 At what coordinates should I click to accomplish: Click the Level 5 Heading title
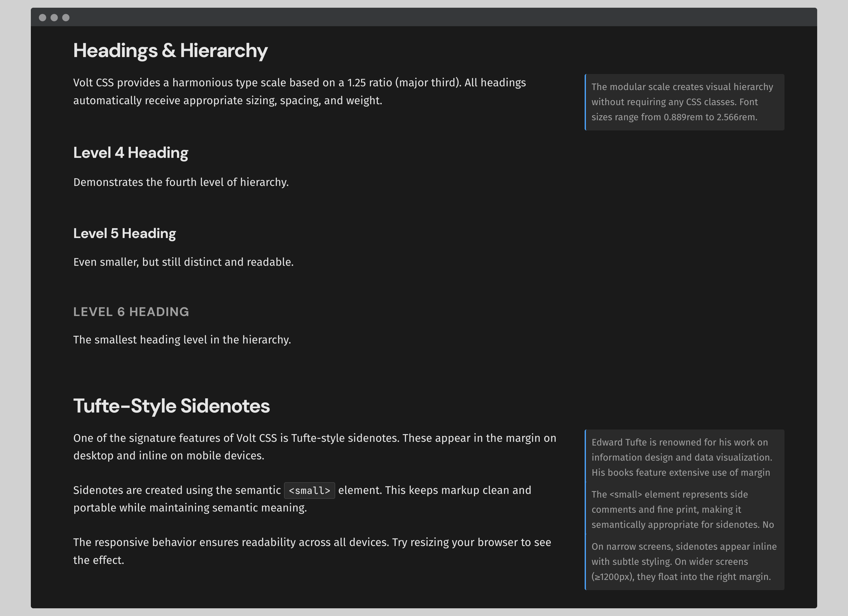point(125,233)
